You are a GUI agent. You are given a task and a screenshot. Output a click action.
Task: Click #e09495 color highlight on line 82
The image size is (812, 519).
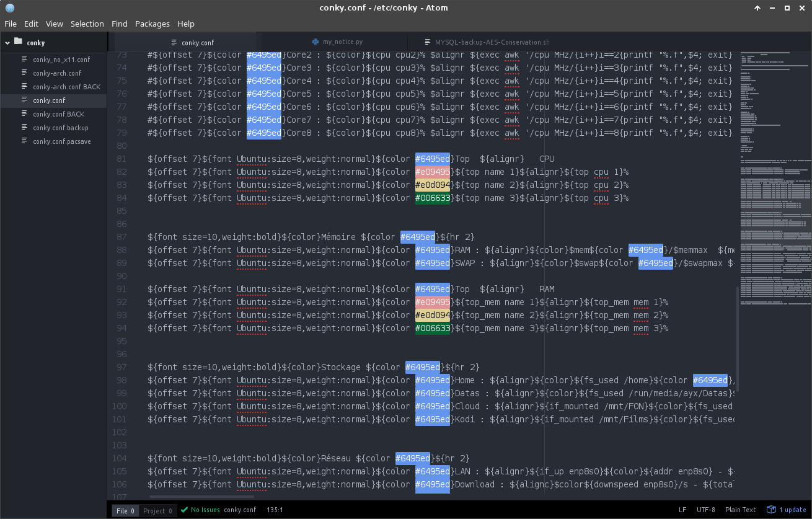(x=433, y=172)
